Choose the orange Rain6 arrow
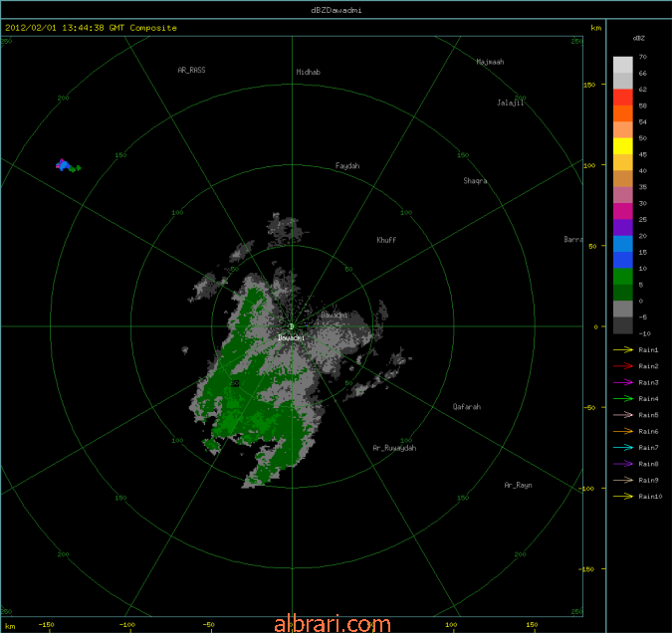 pos(623,432)
